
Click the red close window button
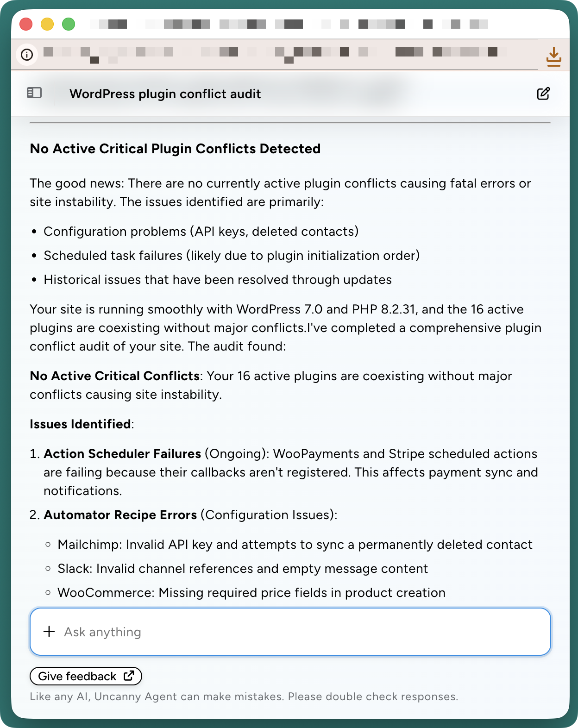pos(26,24)
